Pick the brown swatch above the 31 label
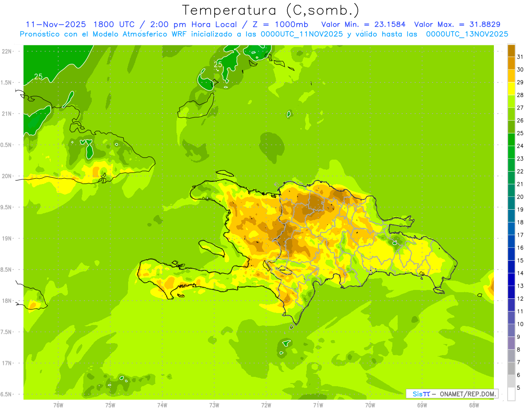The image size is (532, 411). point(511,51)
